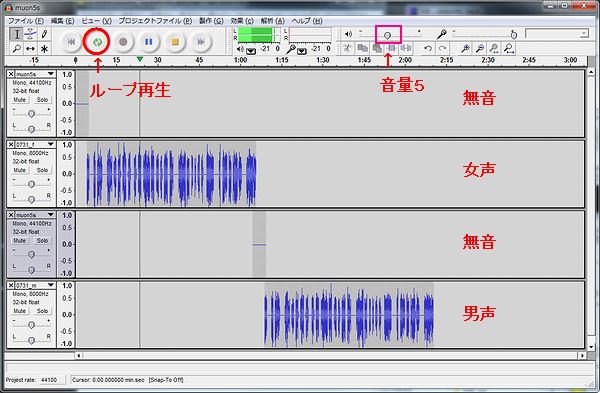Viewport: 600px width, 393px height.
Task: Click the Record button
Action: pyautogui.click(x=123, y=42)
